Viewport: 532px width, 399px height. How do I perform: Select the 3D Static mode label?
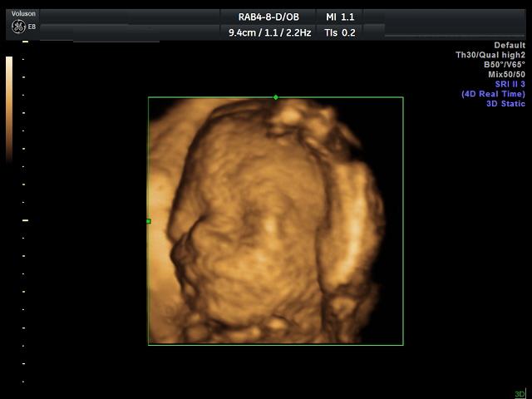pos(506,104)
